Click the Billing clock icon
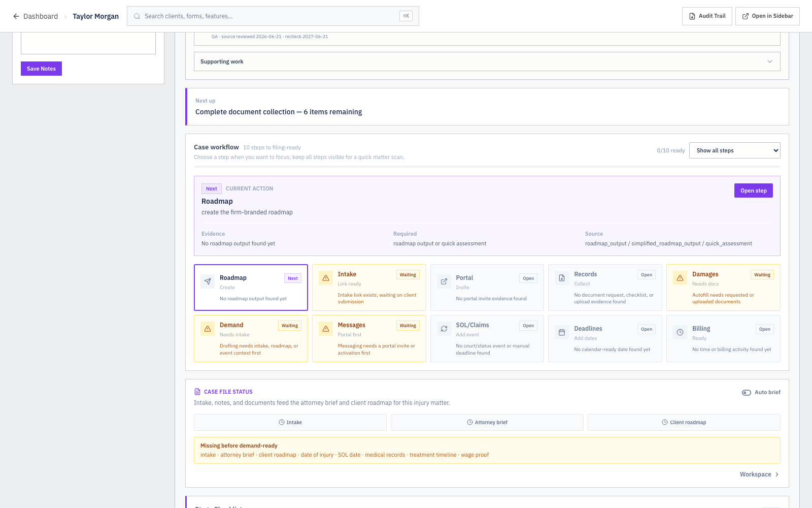The image size is (812, 508). 680,332
